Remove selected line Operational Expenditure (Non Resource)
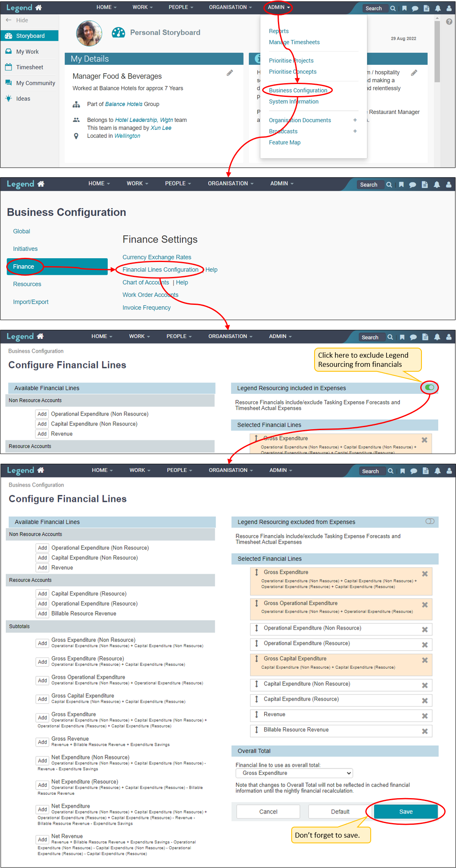Screen dimensions: 456x868 coord(425,630)
